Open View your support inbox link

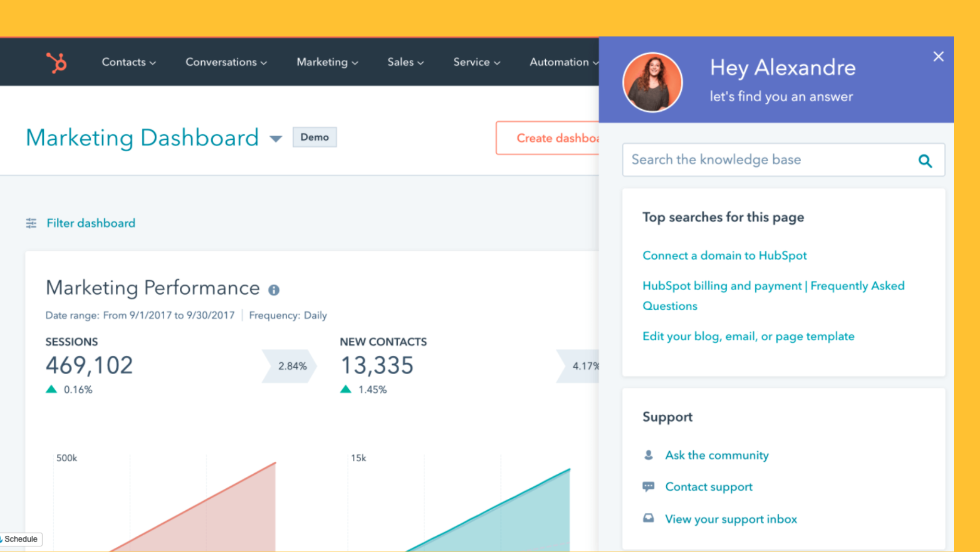pyautogui.click(x=731, y=519)
